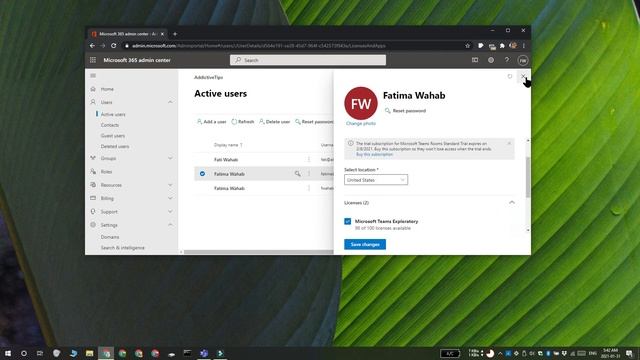Screen dimensions: 640x360
Task: Open Guest users in the sidebar
Action: (x=113, y=136)
